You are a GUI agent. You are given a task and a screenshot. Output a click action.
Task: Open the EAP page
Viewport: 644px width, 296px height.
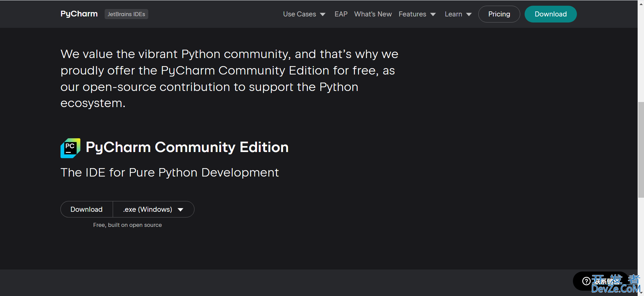(x=341, y=14)
